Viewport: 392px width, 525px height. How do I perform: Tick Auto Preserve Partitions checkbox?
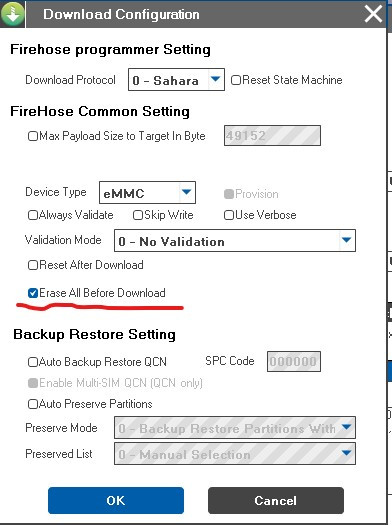(x=33, y=404)
